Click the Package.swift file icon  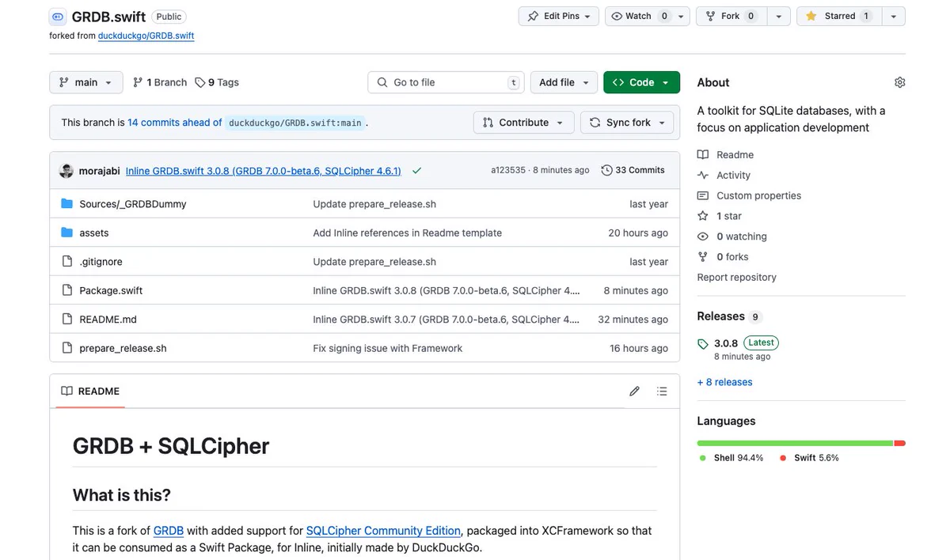[67, 290]
